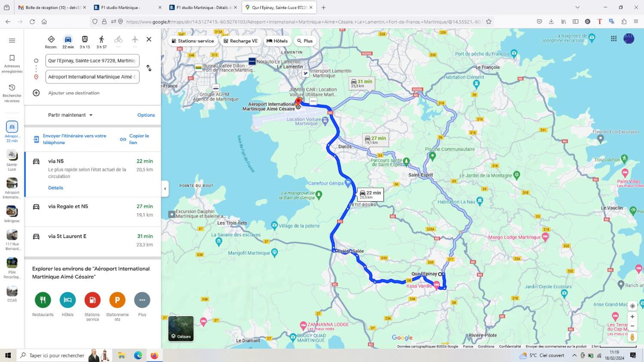
Task: Toggle Recharge VE filter chip
Action: [x=241, y=41]
